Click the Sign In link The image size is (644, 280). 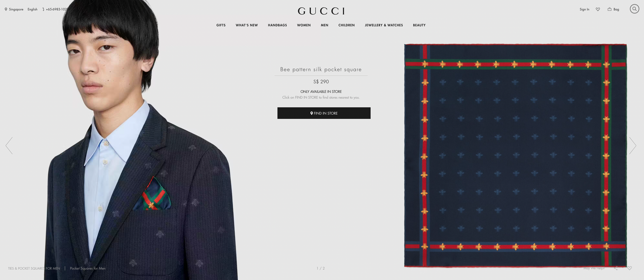[584, 9]
